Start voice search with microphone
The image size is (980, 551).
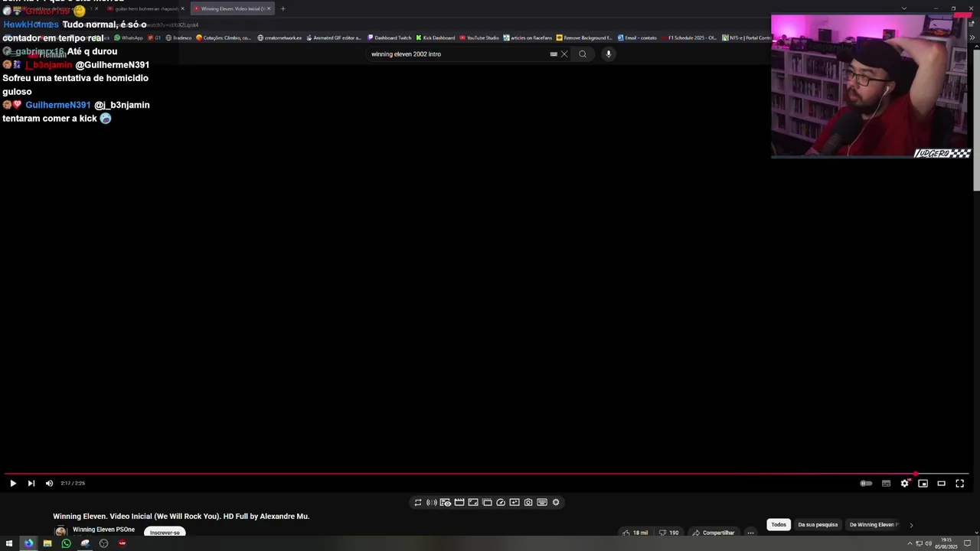coord(609,54)
